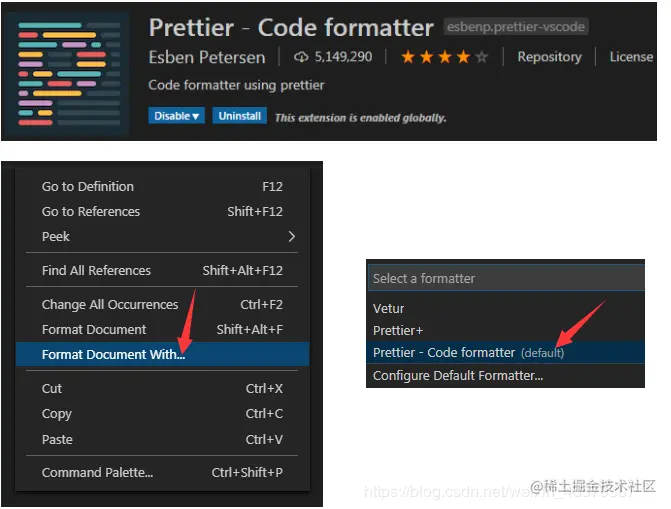The height and width of the screenshot is (509, 671).
Task: Click the Select a formatter input field
Action: (x=506, y=278)
